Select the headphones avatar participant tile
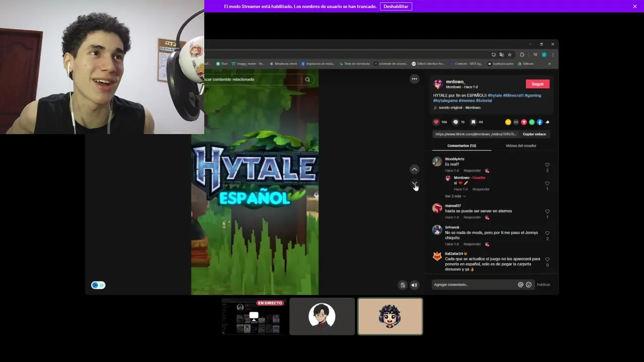Screen dimensions: 644x362 coord(390,316)
